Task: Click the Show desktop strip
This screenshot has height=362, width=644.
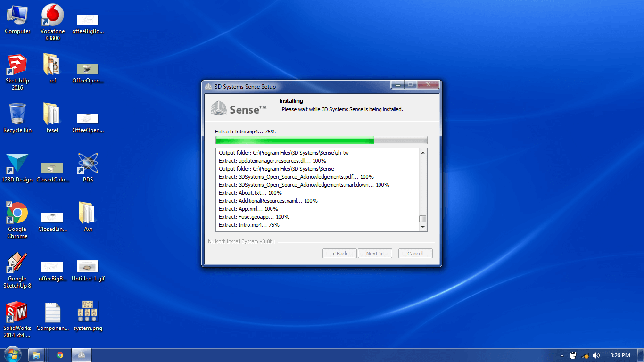Action: (x=640, y=355)
